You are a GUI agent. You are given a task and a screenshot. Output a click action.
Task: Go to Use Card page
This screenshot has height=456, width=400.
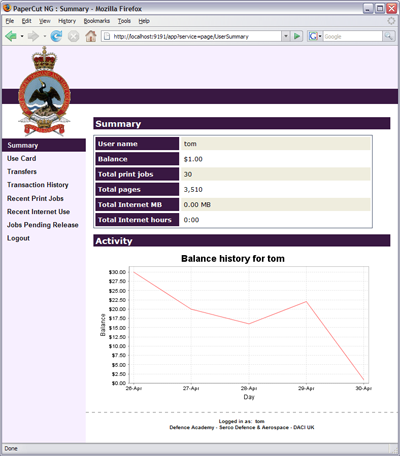pos(22,158)
